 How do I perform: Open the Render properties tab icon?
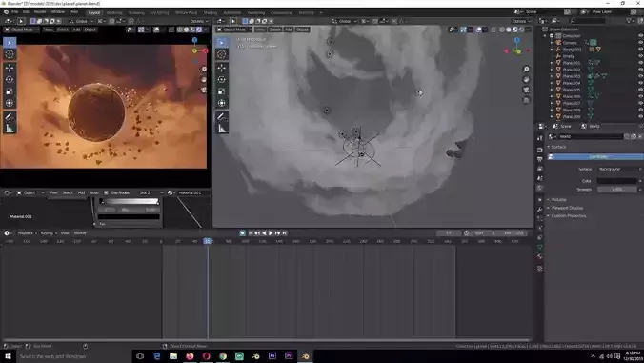click(539, 150)
